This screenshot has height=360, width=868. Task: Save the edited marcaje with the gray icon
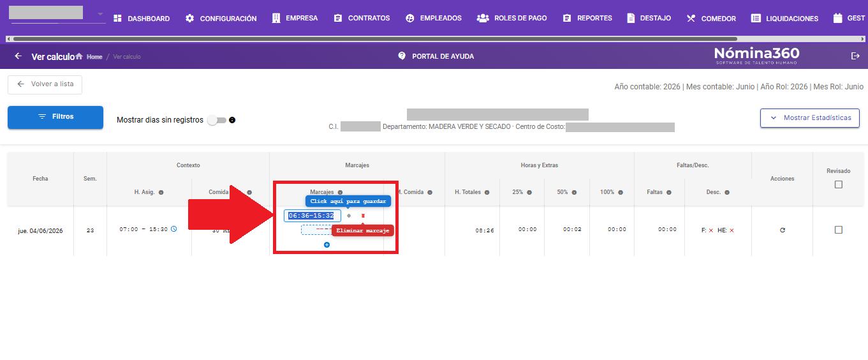tap(349, 216)
